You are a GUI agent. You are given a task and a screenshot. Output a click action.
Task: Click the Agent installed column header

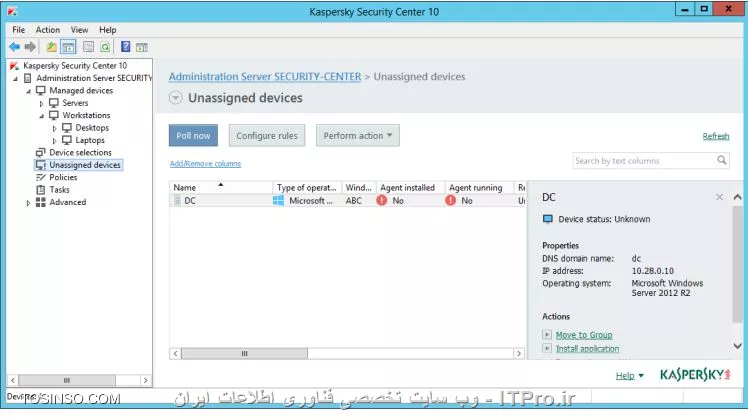coord(410,188)
